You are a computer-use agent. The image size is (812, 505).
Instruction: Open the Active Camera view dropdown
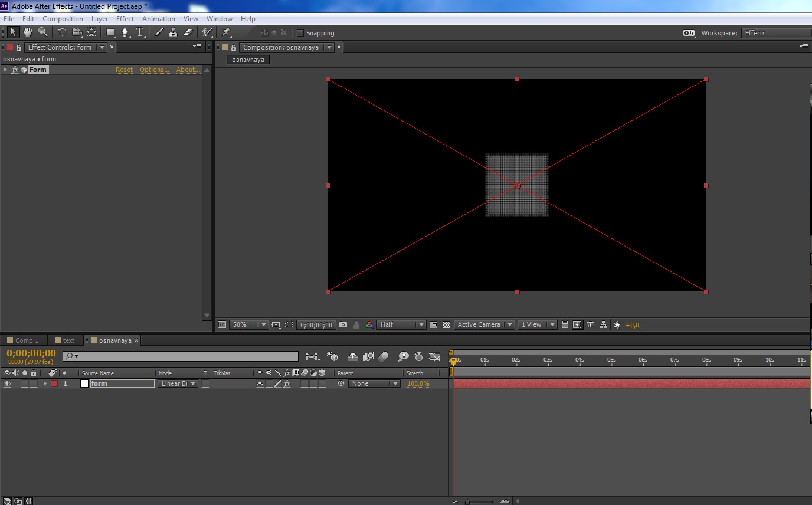pos(484,324)
